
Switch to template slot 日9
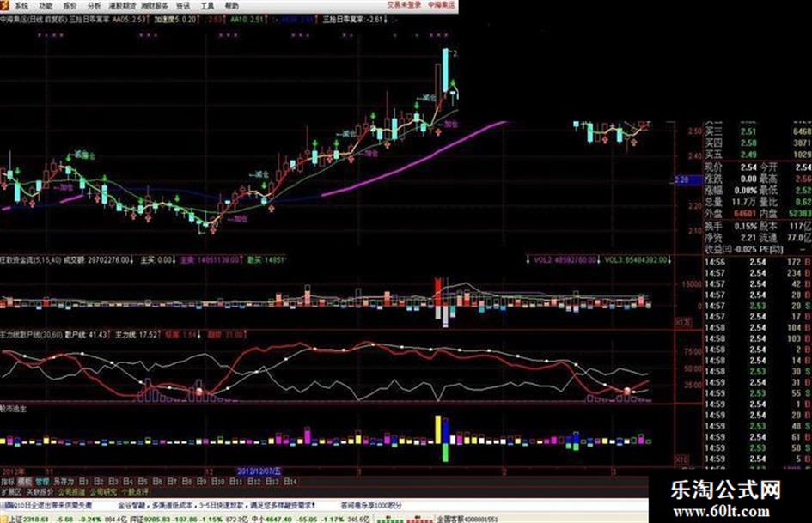pyautogui.click(x=203, y=482)
